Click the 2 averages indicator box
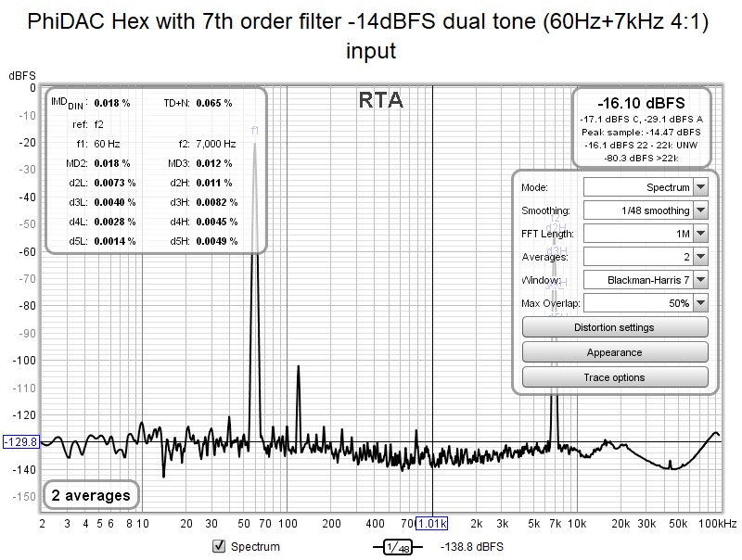 pyautogui.click(x=91, y=495)
